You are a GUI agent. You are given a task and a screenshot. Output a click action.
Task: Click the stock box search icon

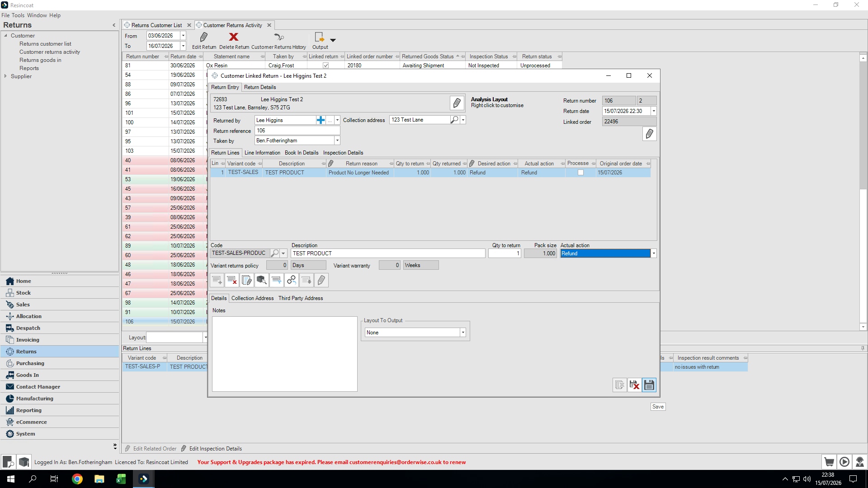(x=262, y=281)
